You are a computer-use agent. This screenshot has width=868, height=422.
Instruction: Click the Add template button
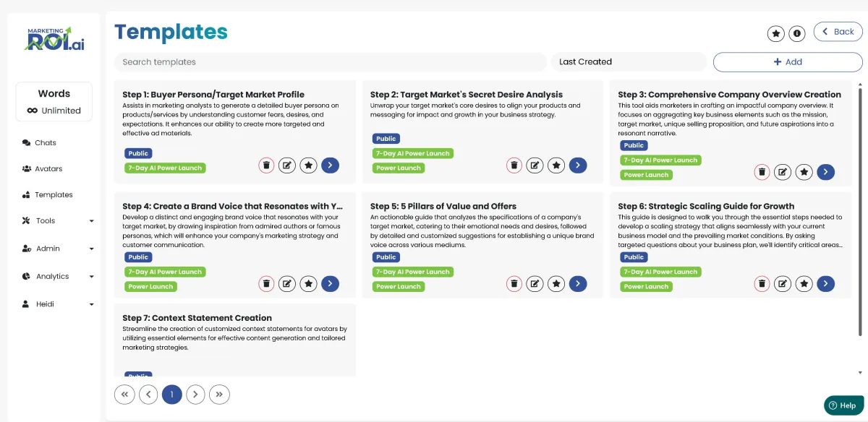[x=787, y=62]
